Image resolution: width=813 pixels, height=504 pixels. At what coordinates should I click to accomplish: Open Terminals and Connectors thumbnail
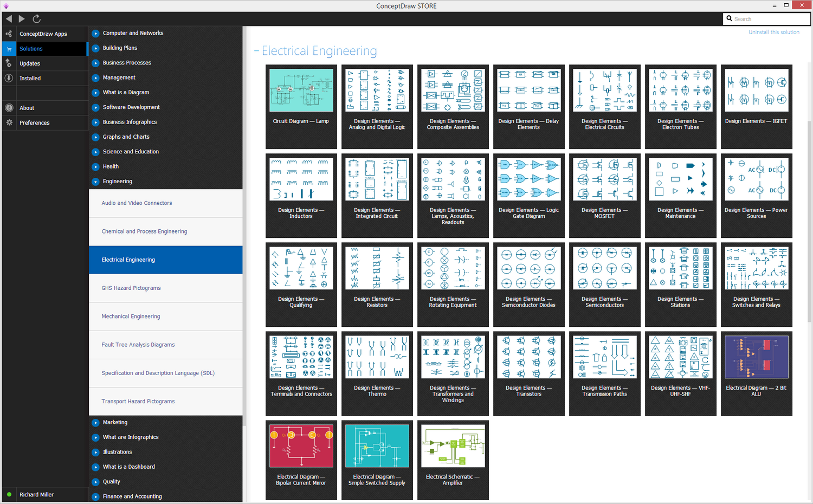301,357
